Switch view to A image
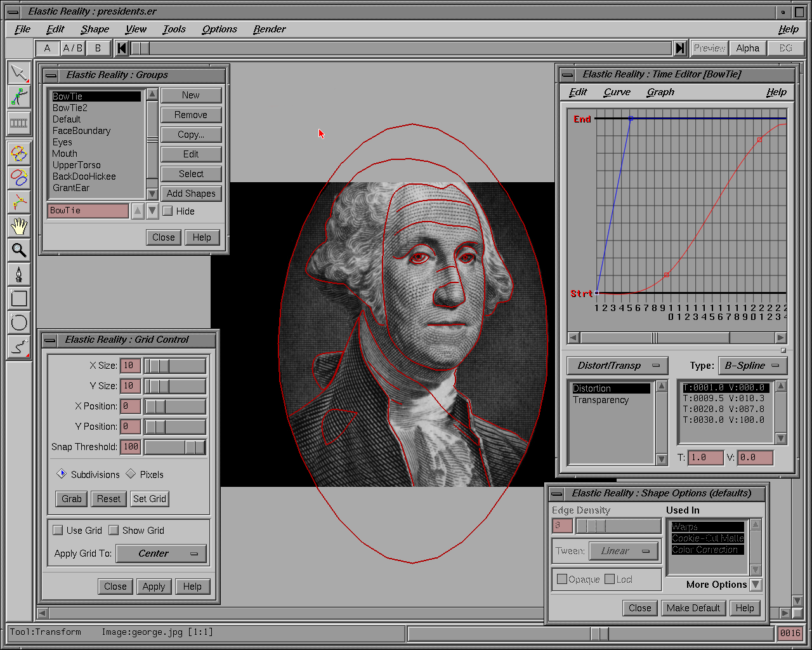Screen dimensions: 812x650 click(47, 48)
